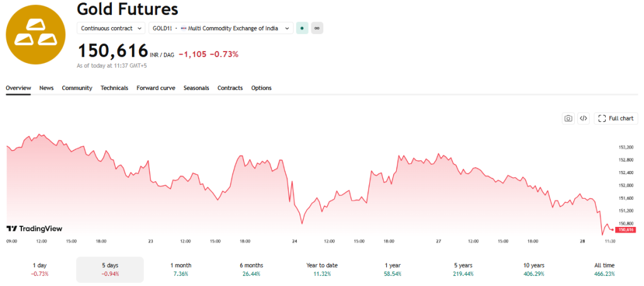Screen dimensions: 644x286
Task: Click the Gold Futures title
Action: coord(127,9)
